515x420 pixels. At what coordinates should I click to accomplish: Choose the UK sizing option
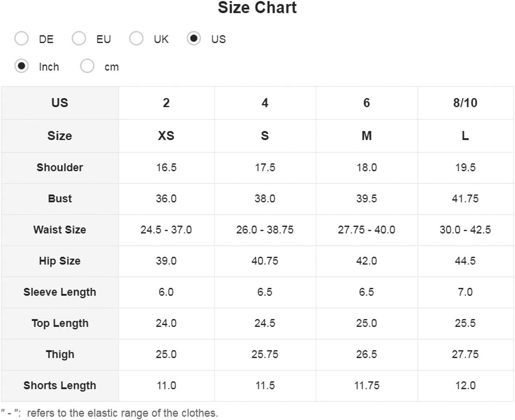point(136,38)
